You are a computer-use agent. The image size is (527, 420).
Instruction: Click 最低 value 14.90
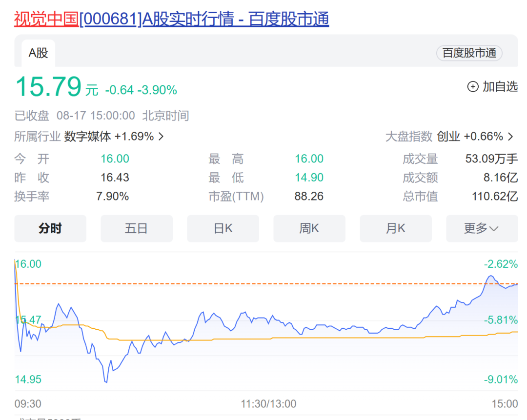click(309, 178)
